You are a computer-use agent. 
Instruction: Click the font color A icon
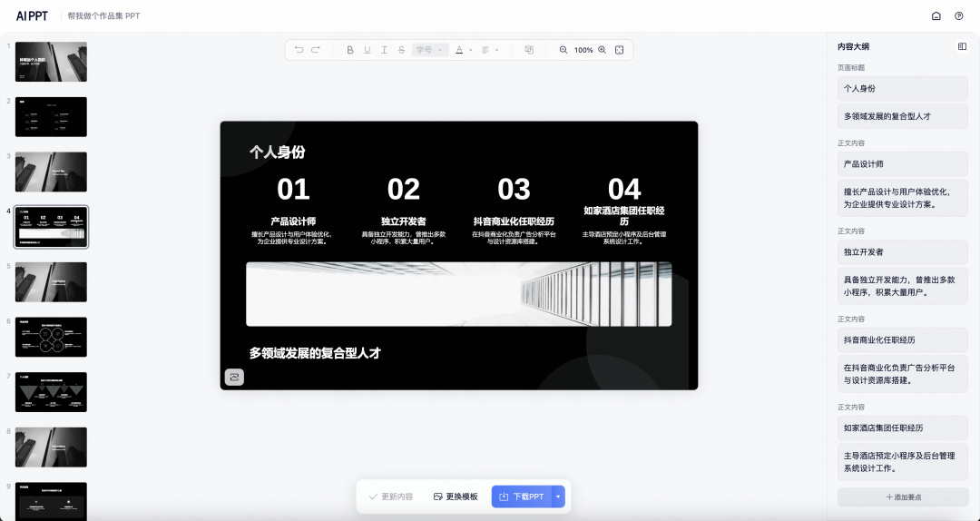pos(459,50)
